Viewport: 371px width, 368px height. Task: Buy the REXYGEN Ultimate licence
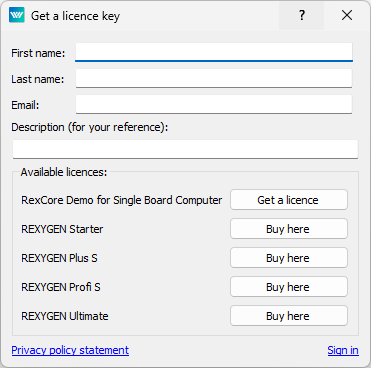point(289,316)
